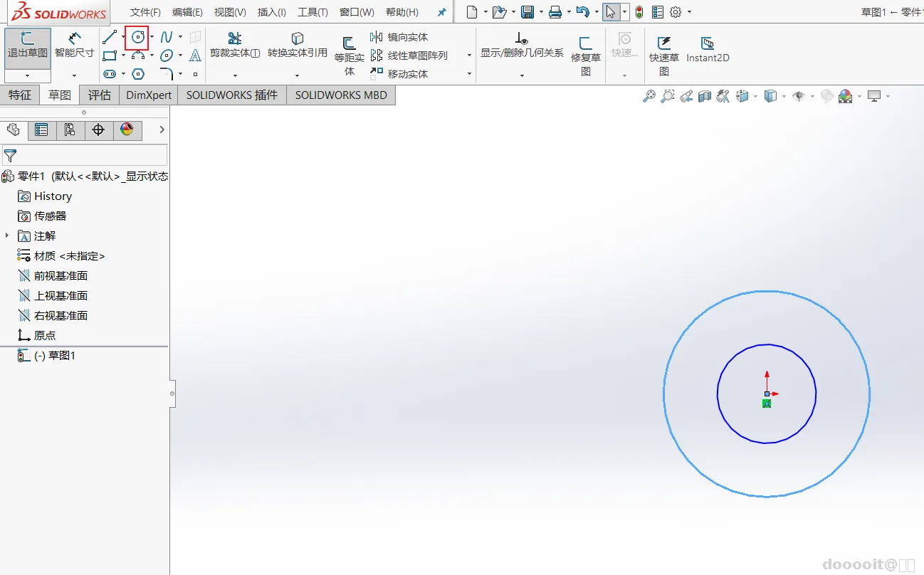
Task: Switch to the 特征 tab
Action: 20,95
